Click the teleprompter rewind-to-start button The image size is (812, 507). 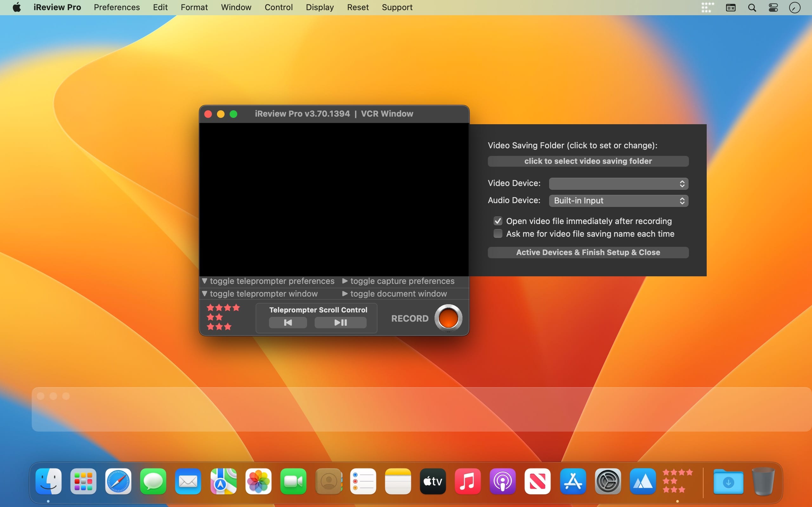click(288, 323)
